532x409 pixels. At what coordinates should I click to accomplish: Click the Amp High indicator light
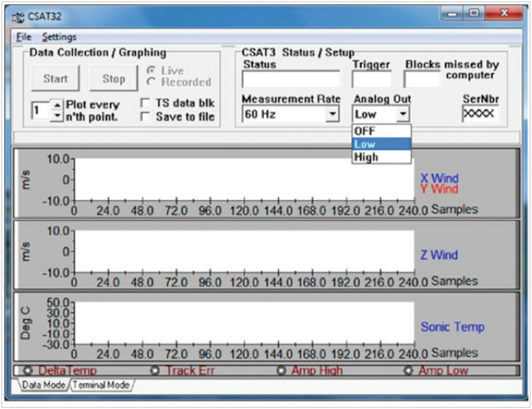click(281, 371)
